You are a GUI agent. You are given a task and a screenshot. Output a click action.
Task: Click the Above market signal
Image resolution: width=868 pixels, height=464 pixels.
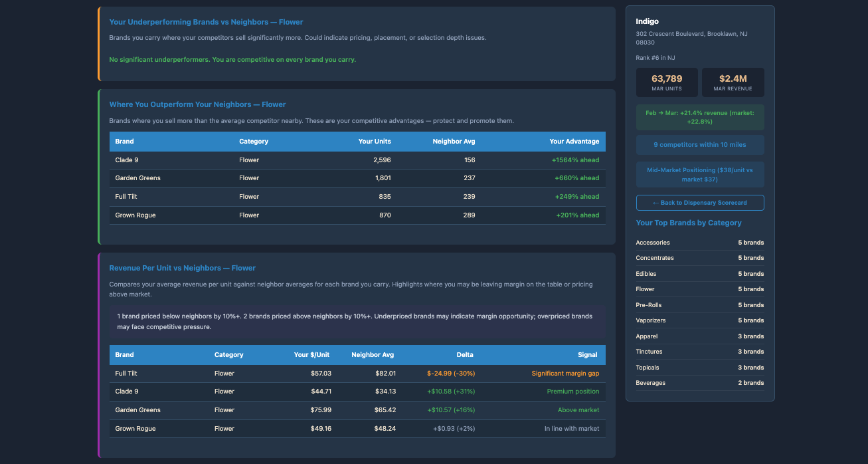578,410
